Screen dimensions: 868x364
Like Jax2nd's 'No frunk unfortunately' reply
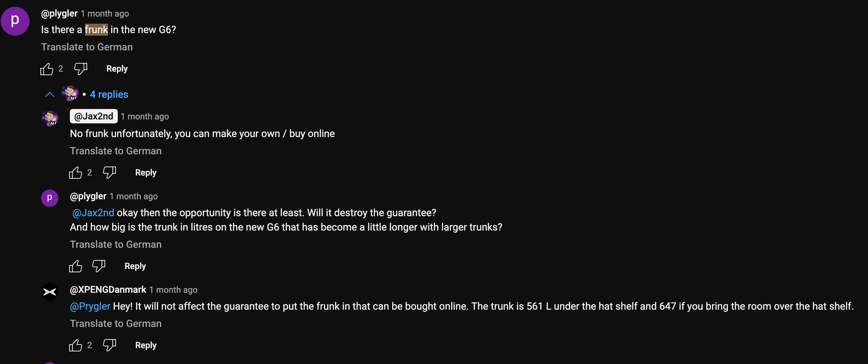tap(76, 173)
